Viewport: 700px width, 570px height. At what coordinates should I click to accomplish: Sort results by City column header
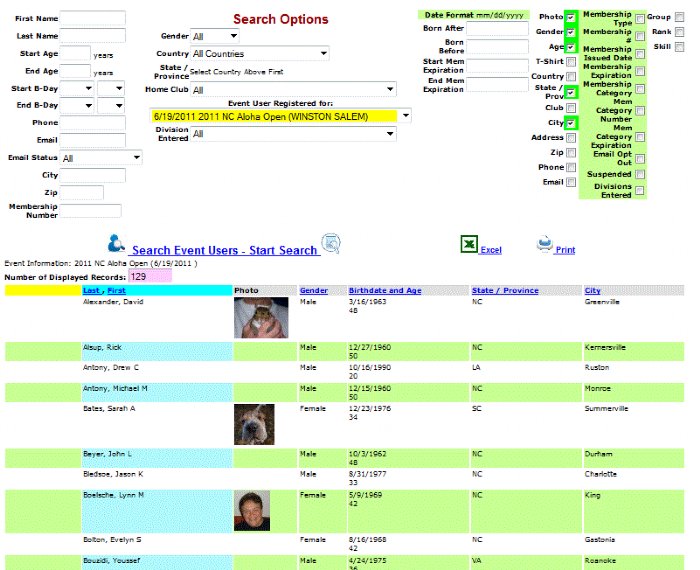coord(592,291)
